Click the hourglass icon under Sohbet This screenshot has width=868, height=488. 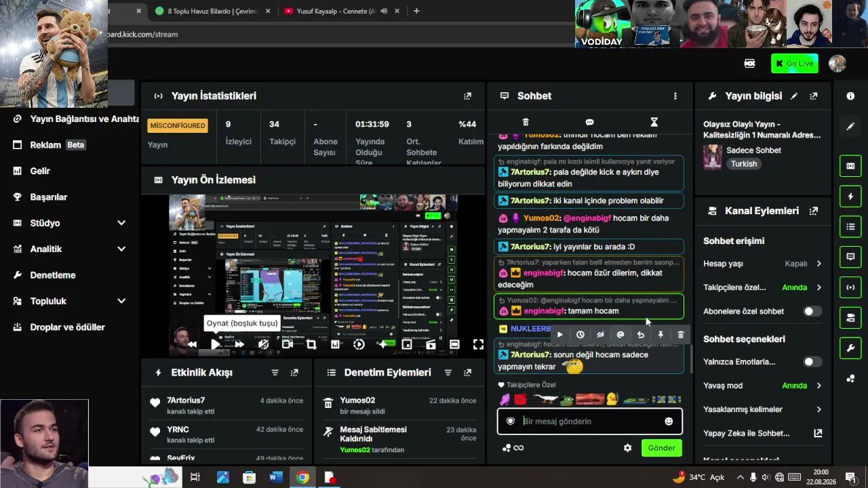pos(654,122)
